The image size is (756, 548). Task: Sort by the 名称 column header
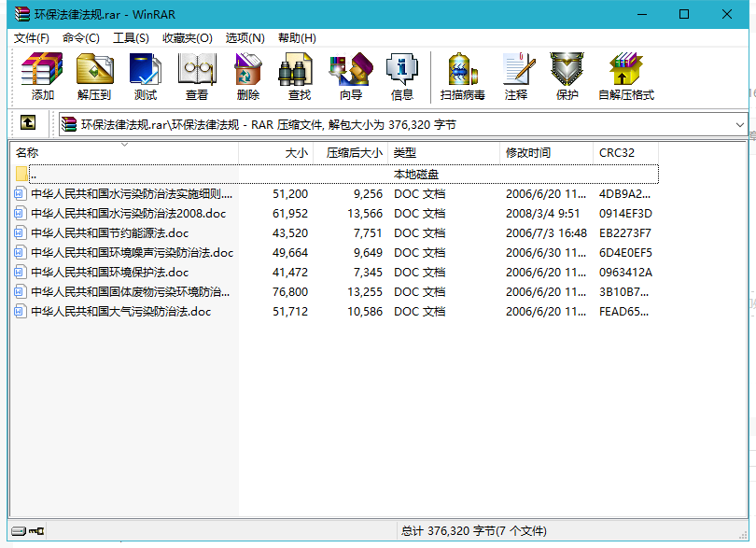(124, 153)
